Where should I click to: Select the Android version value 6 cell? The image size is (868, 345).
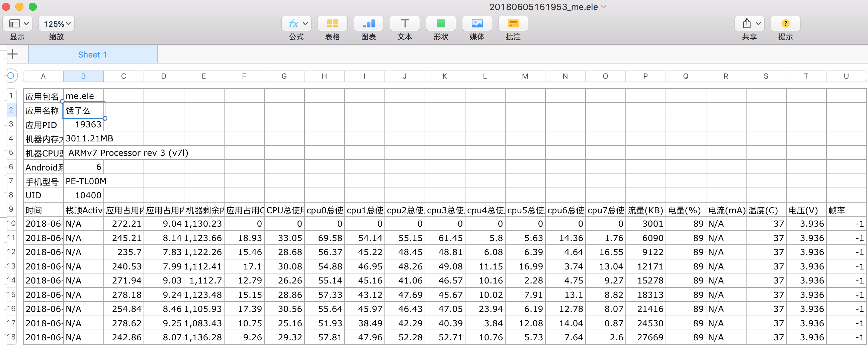83,167
